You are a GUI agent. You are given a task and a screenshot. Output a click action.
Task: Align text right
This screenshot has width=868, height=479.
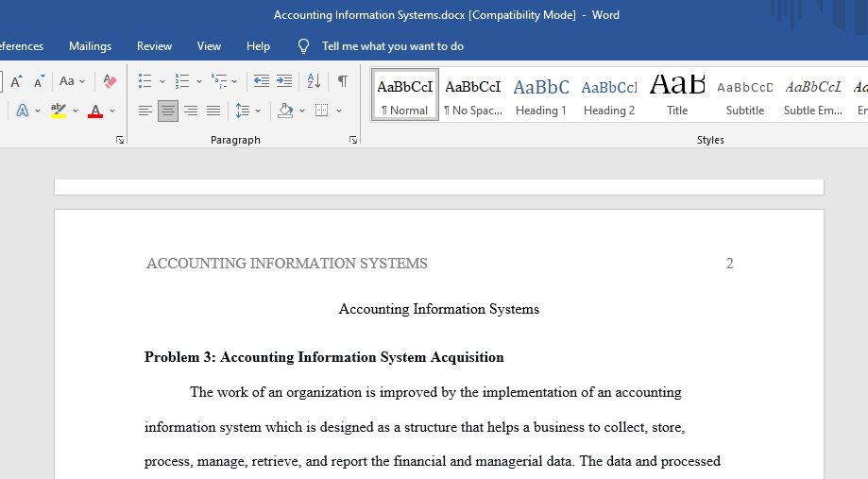(191, 111)
